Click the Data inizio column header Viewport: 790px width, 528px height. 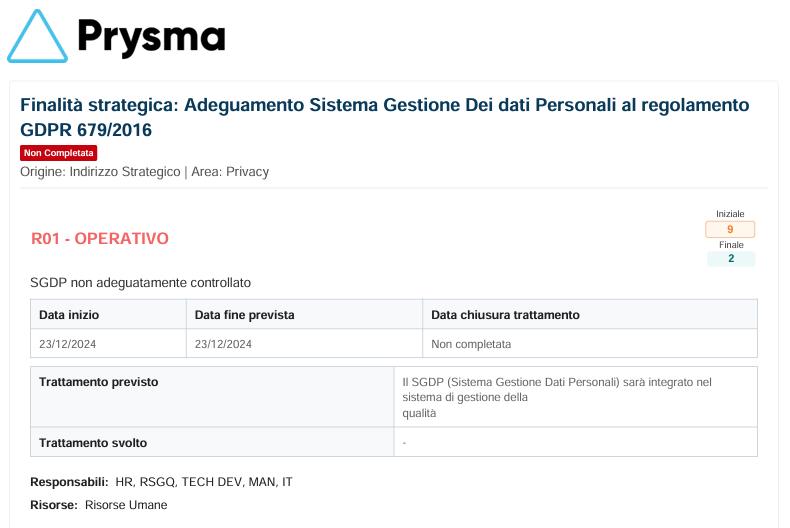click(x=69, y=315)
